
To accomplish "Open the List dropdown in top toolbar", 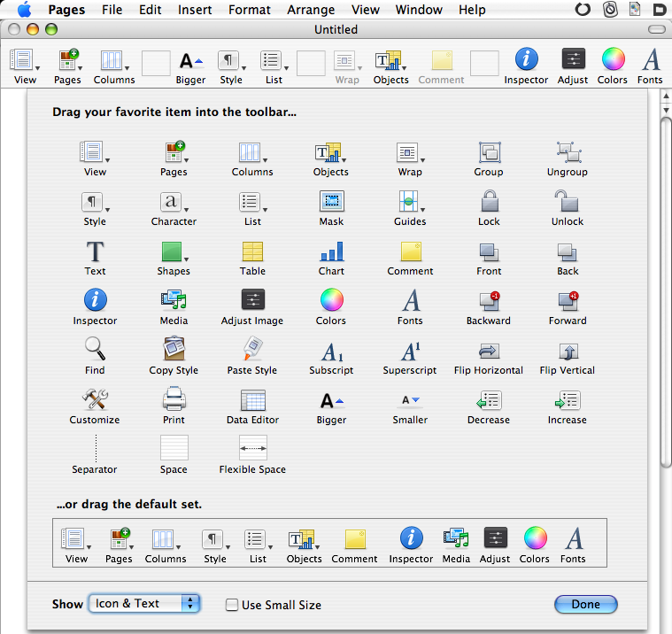I will tap(274, 67).
